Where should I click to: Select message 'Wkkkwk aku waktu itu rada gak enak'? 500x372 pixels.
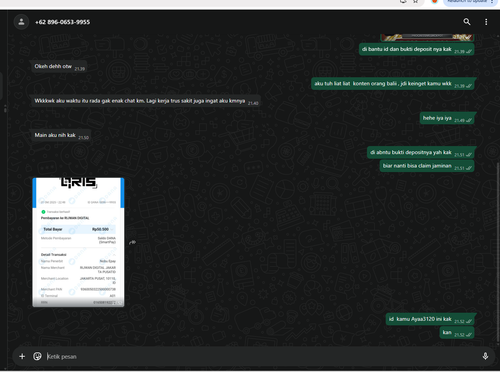pos(145,101)
